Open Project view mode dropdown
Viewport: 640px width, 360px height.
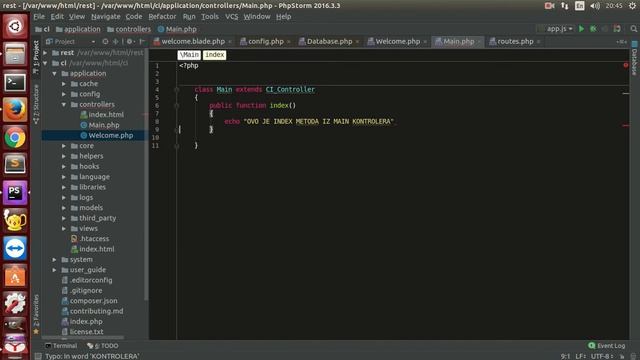[x=71, y=42]
